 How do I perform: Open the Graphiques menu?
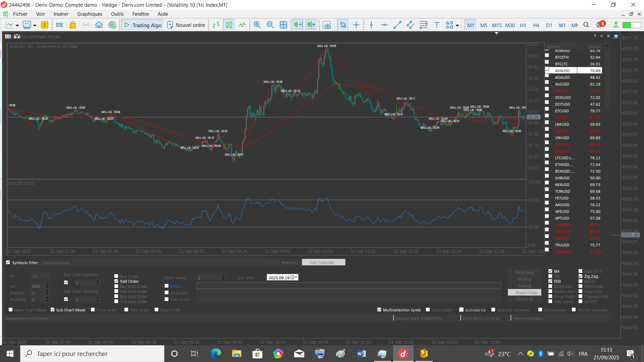click(90, 14)
